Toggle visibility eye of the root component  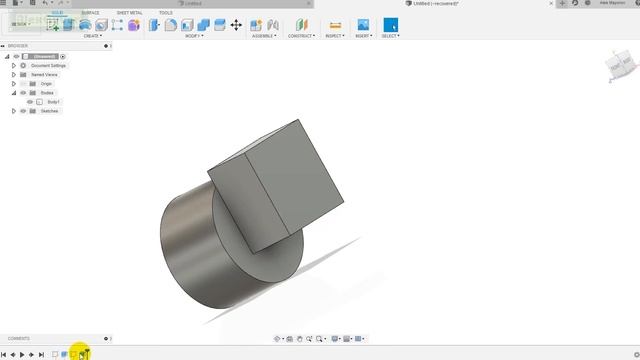coord(16,56)
